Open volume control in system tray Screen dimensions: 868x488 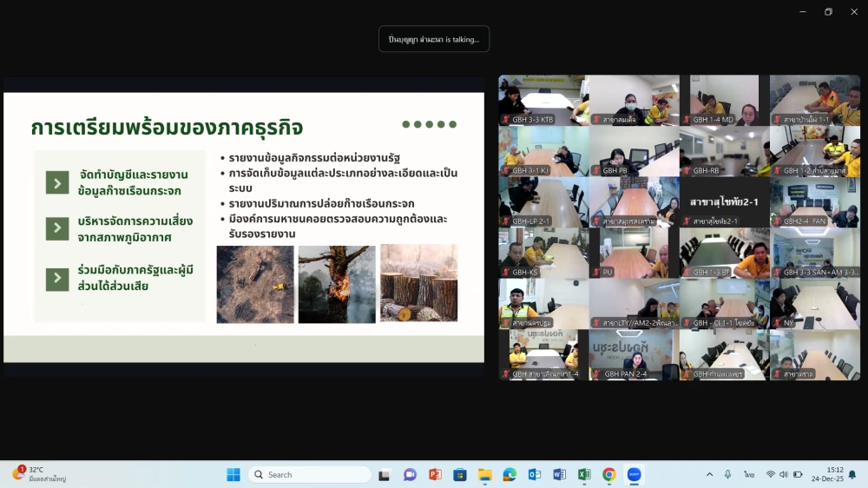[784, 475]
